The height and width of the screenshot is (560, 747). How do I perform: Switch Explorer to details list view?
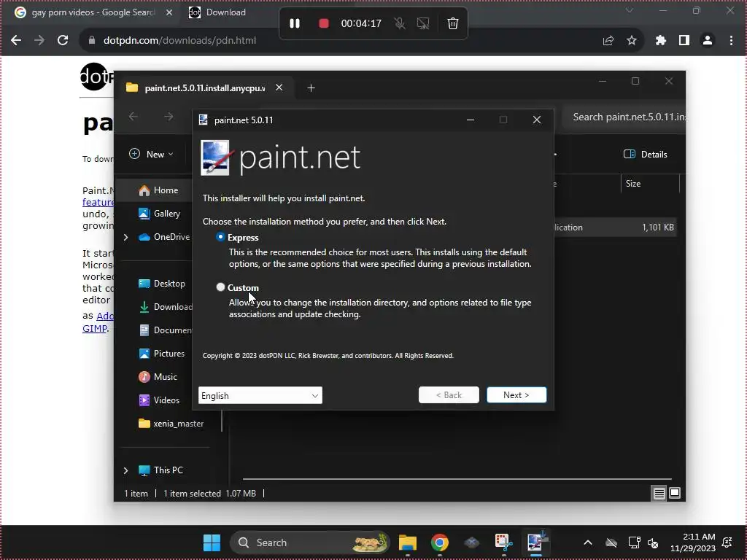pyautogui.click(x=659, y=494)
